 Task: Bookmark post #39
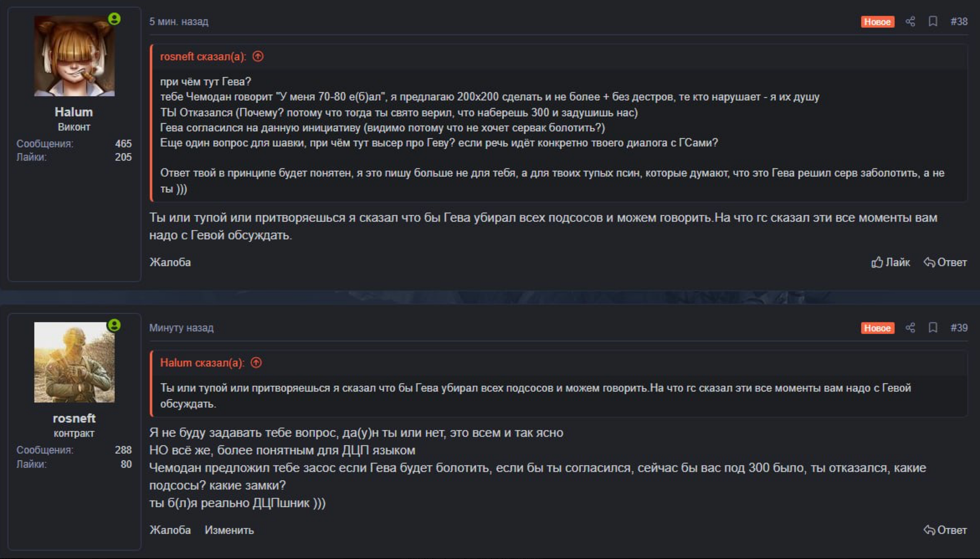point(933,328)
